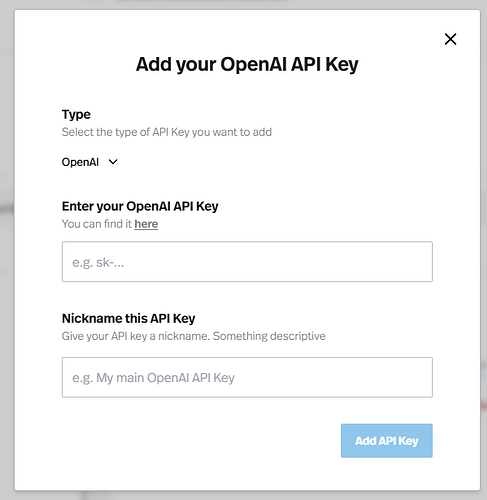The height and width of the screenshot is (500, 487).
Task: Click the dimmed backdrop right of the dialog
Action: [x=484, y=250]
